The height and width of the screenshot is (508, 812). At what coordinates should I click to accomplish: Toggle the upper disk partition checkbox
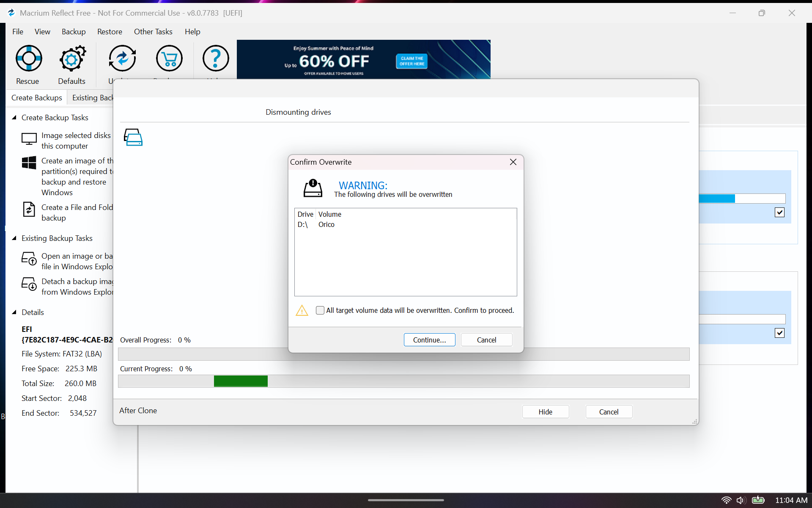click(x=779, y=213)
